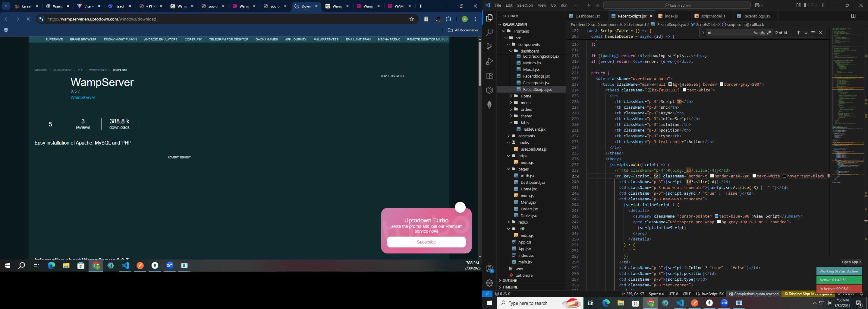Toggle Match Whole Word in find widget
The height and width of the screenshot is (309, 868).
[762, 33]
